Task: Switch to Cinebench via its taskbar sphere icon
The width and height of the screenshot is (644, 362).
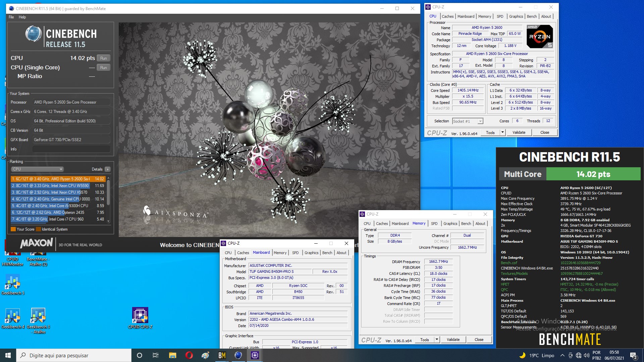Action: coord(238,355)
